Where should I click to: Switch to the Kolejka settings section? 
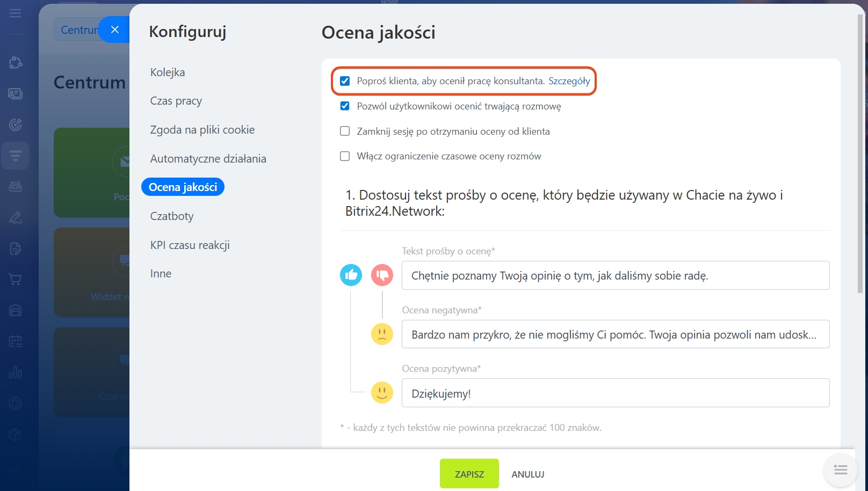coord(168,72)
